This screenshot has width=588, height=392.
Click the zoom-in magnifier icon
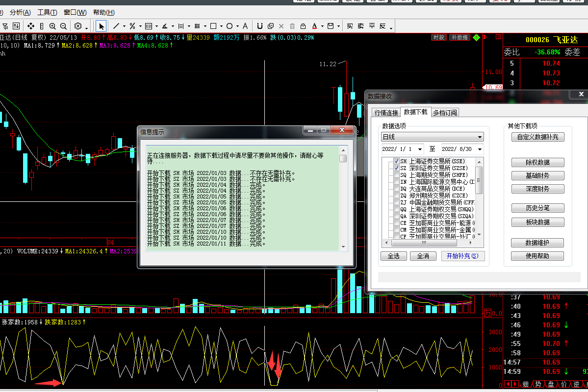click(x=52, y=26)
